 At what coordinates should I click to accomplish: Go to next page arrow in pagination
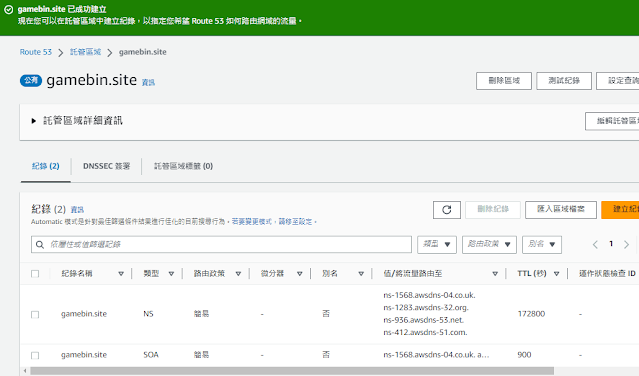coord(626,244)
